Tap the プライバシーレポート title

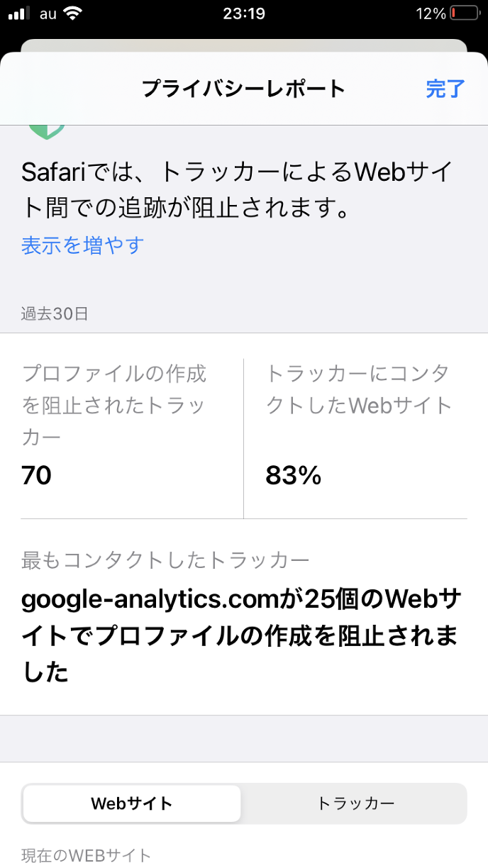pos(243,89)
